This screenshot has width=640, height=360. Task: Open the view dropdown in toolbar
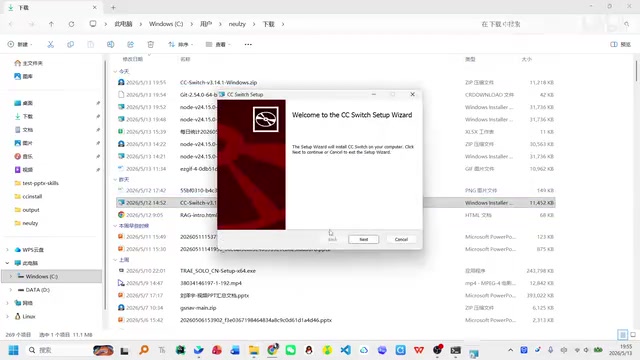click(x=218, y=44)
